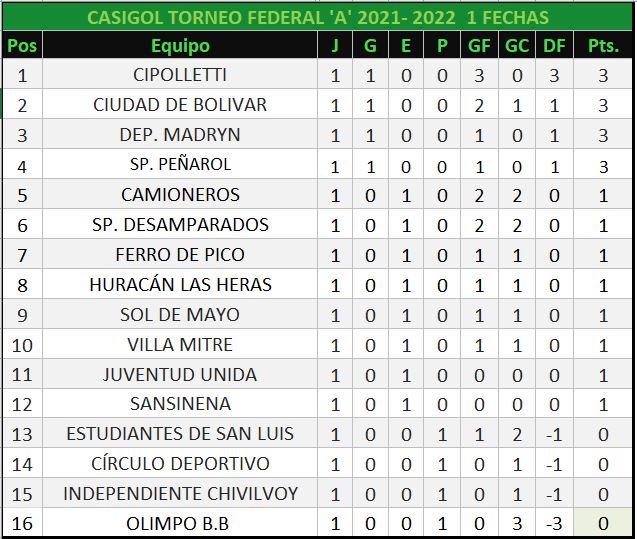Screen dimensions: 637x539
Task: Click the JUVENTUD UNIDA team cell
Action: 180,375
